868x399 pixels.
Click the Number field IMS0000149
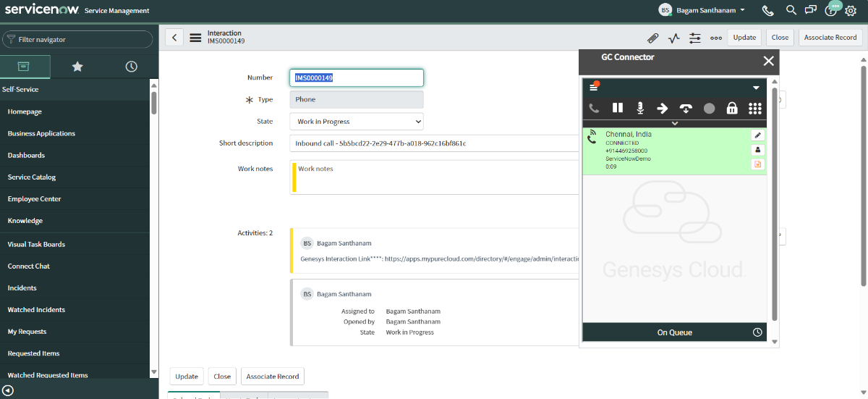tap(357, 77)
